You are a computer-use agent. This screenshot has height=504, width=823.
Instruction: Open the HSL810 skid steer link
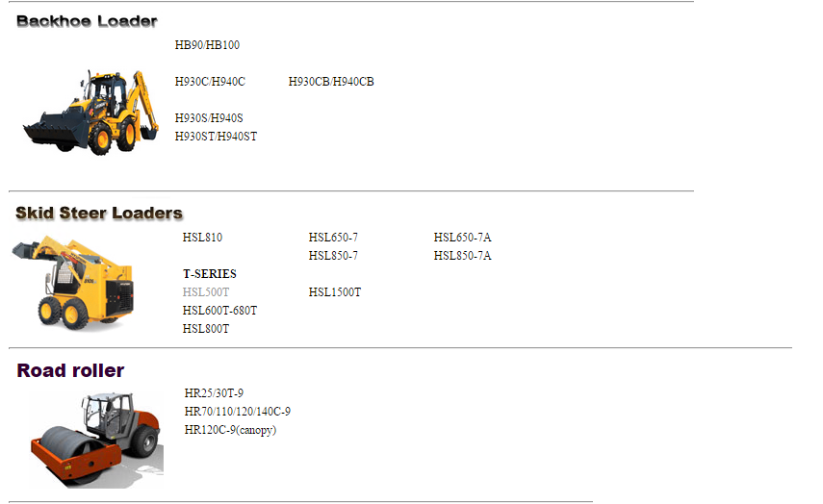pyautogui.click(x=202, y=238)
